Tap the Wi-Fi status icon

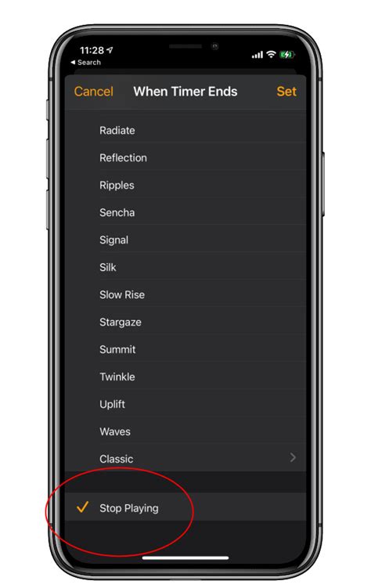(271, 55)
